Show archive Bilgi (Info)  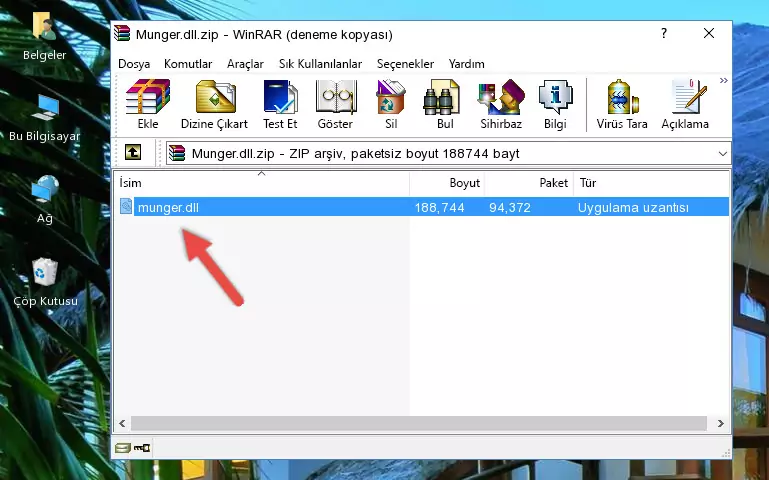click(555, 104)
